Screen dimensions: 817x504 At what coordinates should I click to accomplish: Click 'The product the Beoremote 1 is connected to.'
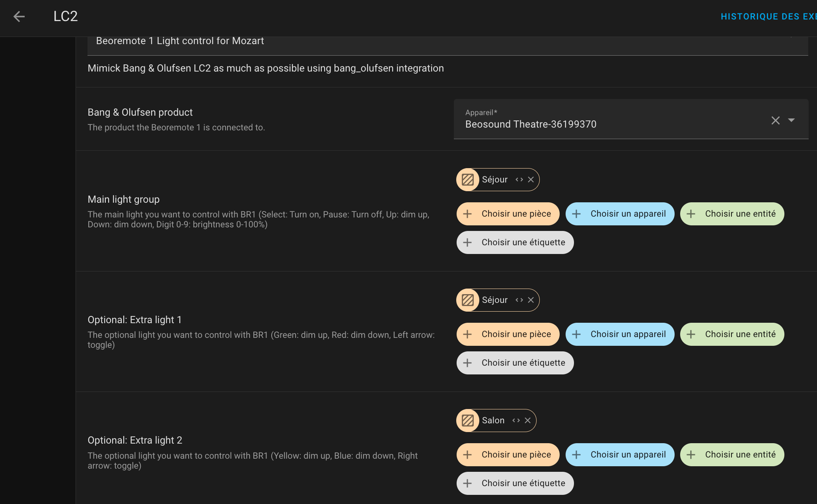pyautogui.click(x=176, y=128)
